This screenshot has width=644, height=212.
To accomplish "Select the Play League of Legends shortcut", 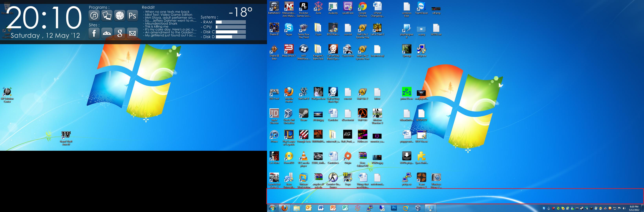I will pyautogui.click(x=289, y=138).
